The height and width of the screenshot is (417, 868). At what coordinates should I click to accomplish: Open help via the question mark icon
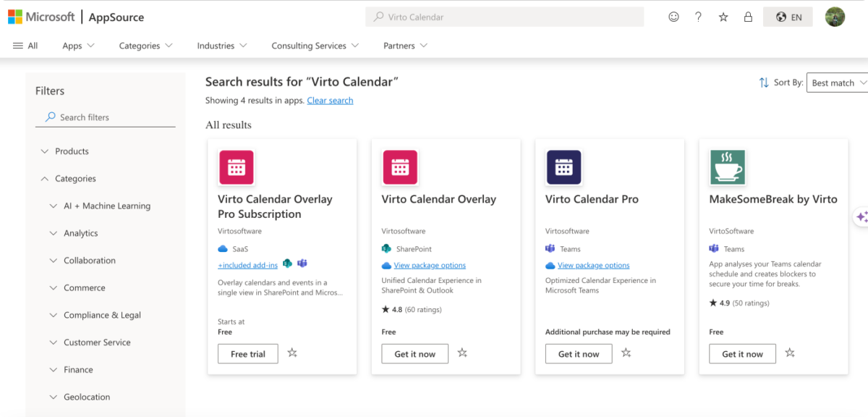tap(698, 17)
